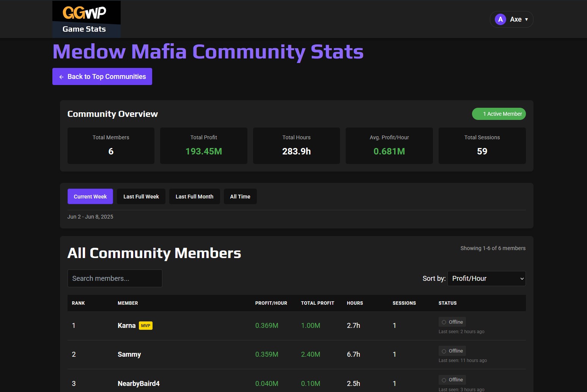Click the 1 Active Member badge

499,113
